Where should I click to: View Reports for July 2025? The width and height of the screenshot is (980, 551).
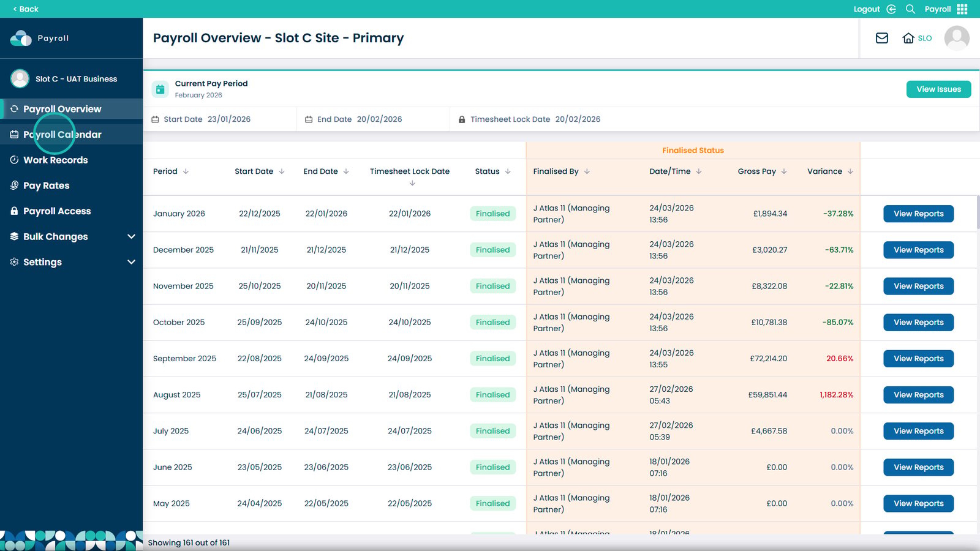coord(918,431)
